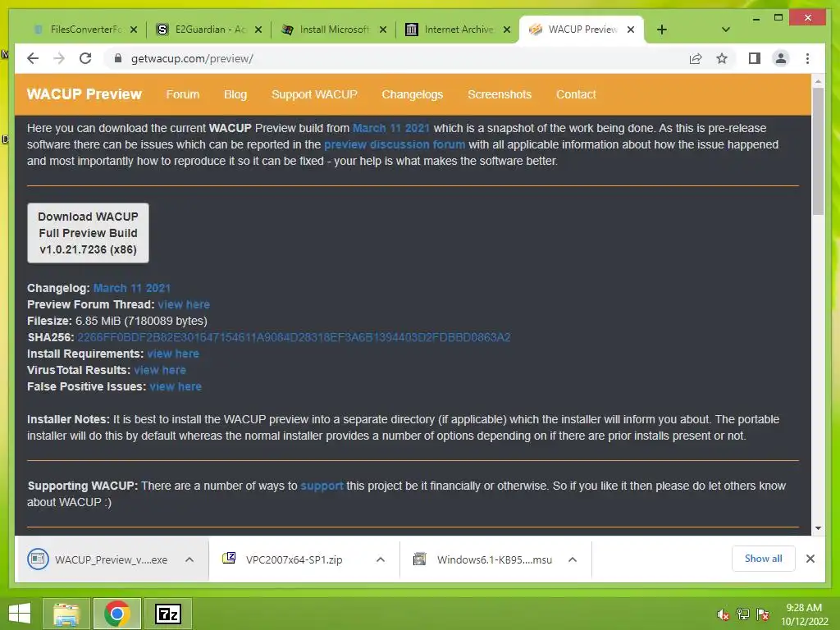
Task: Go back to the previous page
Action: (x=33, y=58)
